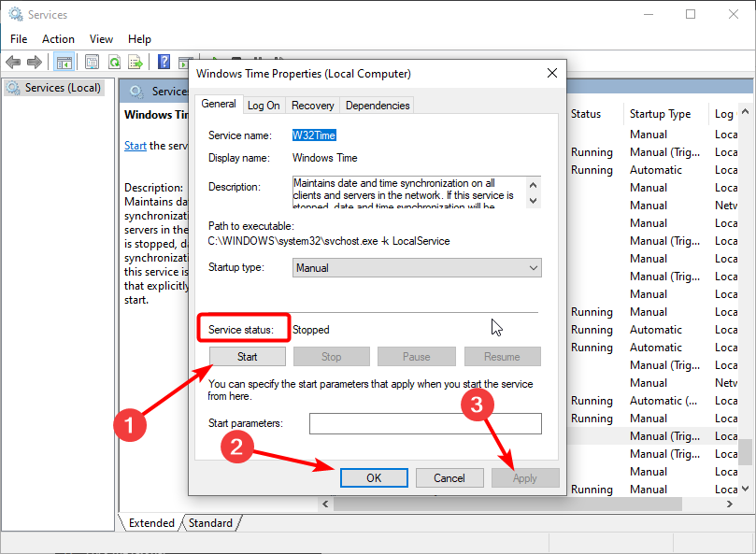Open the View menu
The height and width of the screenshot is (554, 756).
(101, 39)
